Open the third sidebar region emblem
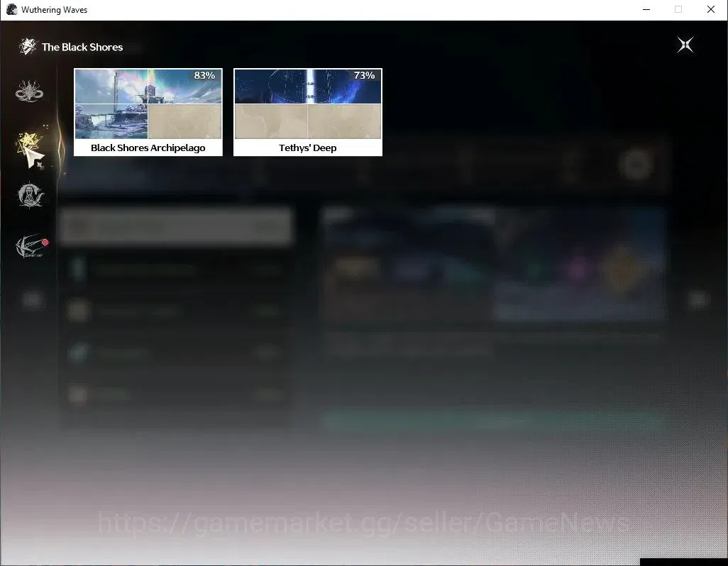The width and height of the screenshot is (728, 566). 31,195
